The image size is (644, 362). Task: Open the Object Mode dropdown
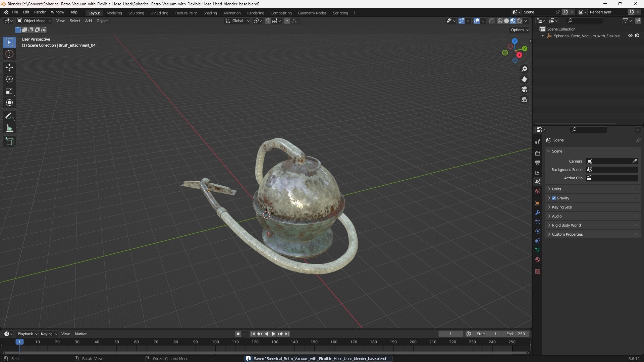34,21
